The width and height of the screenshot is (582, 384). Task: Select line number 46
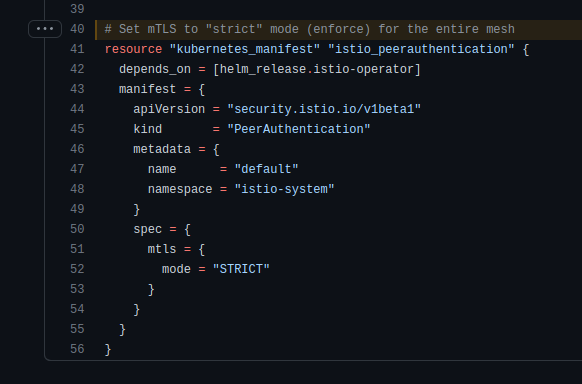click(x=77, y=149)
